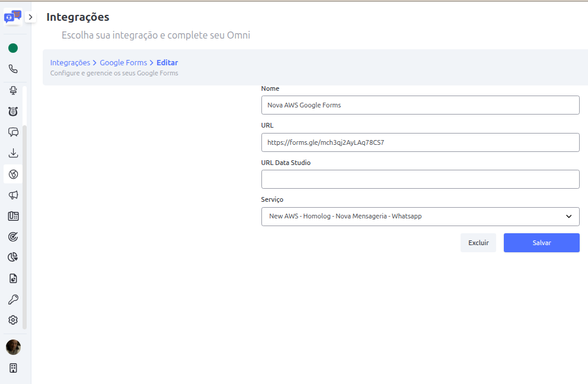Click the target goals icon

(x=13, y=236)
